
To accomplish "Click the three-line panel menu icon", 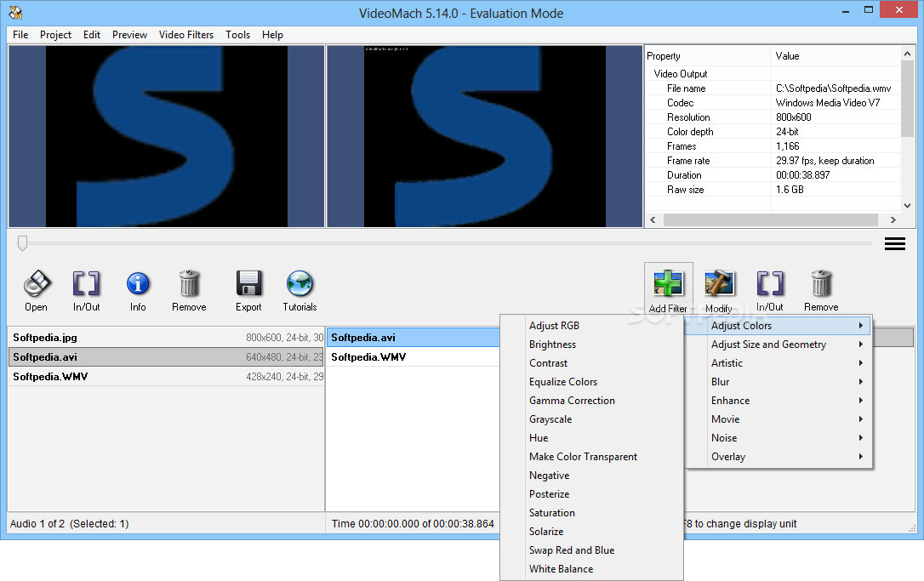I will (894, 243).
